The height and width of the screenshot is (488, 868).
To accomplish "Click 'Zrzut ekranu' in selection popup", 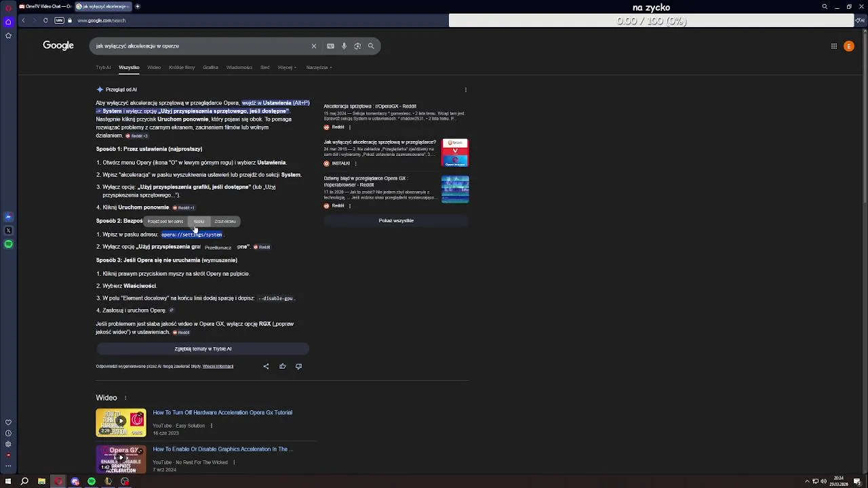I will tap(225, 221).
